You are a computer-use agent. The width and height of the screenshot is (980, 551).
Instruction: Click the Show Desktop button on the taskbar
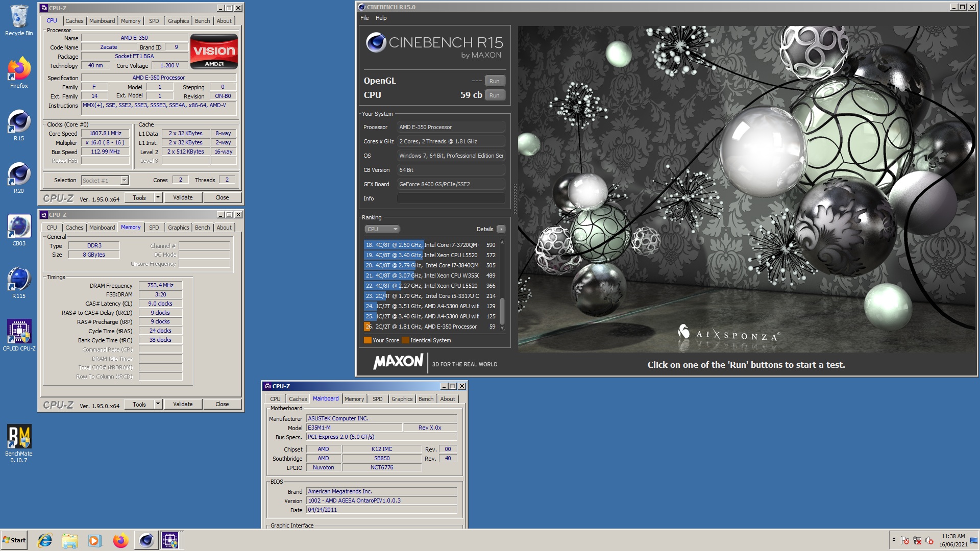click(974, 540)
